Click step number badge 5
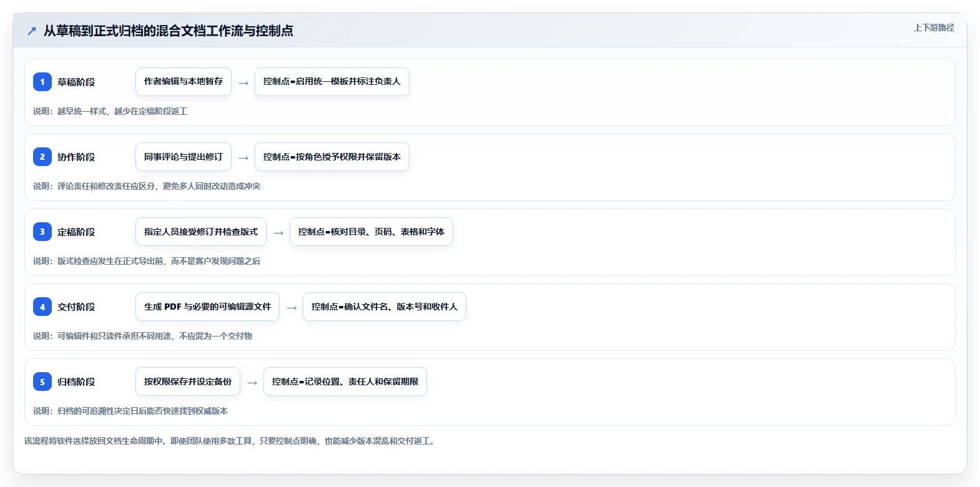The width and height of the screenshot is (980, 487). pos(42,381)
